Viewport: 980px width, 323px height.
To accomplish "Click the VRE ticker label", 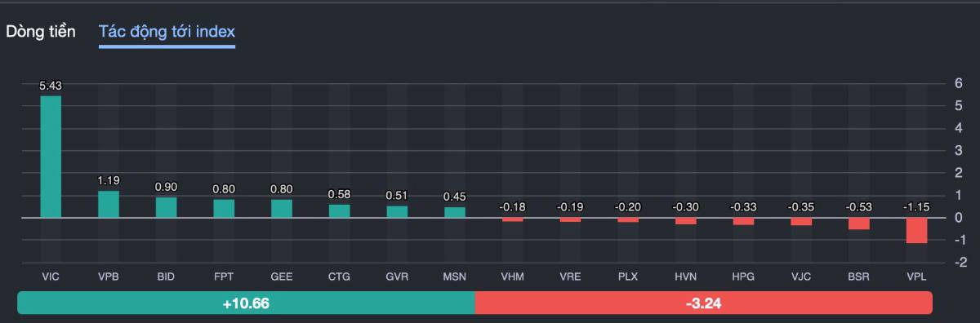I will pyautogui.click(x=570, y=277).
